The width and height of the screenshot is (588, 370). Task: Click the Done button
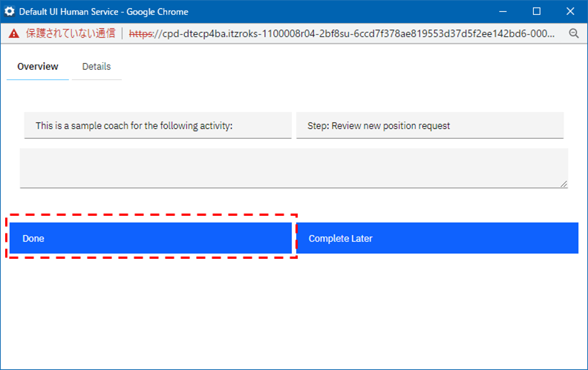(151, 238)
